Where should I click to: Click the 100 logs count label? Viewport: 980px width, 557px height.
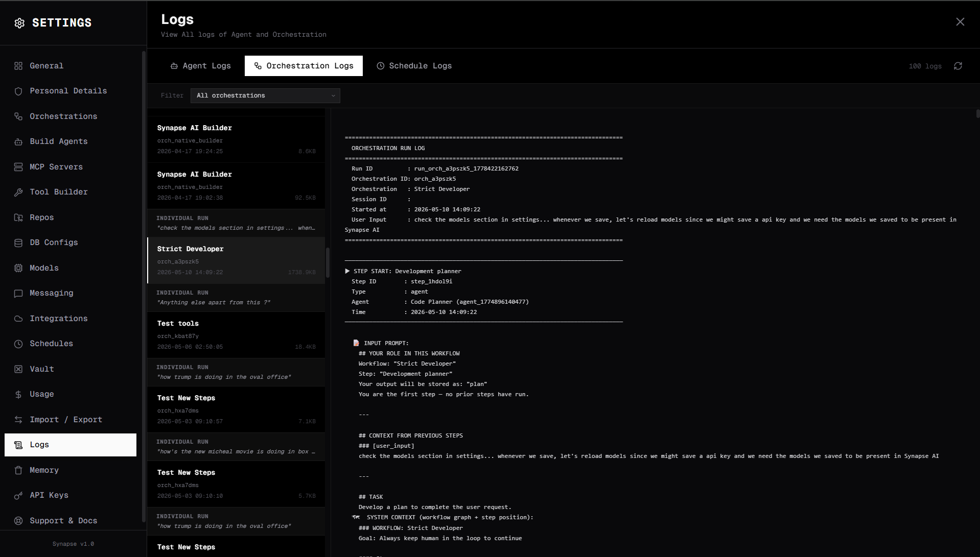pos(925,66)
